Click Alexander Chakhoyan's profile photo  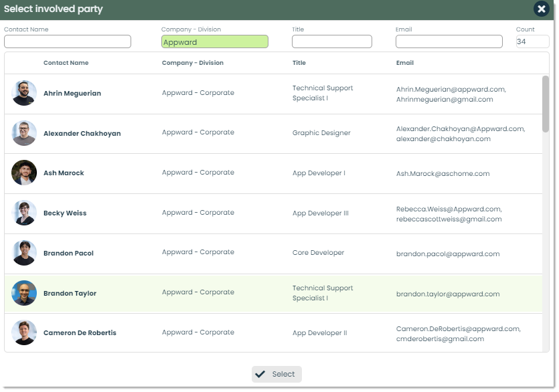24,133
